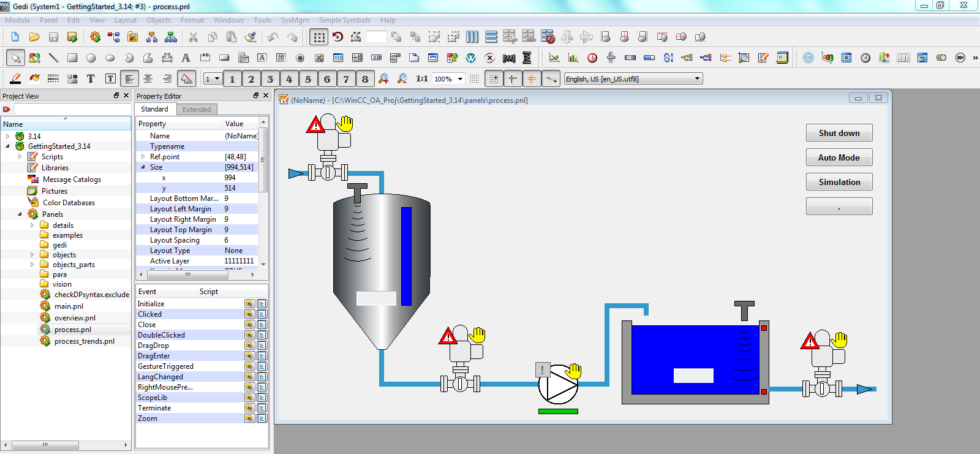Select the Line drawing tool
The height and width of the screenshot is (454, 980).
click(x=53, y=58)
